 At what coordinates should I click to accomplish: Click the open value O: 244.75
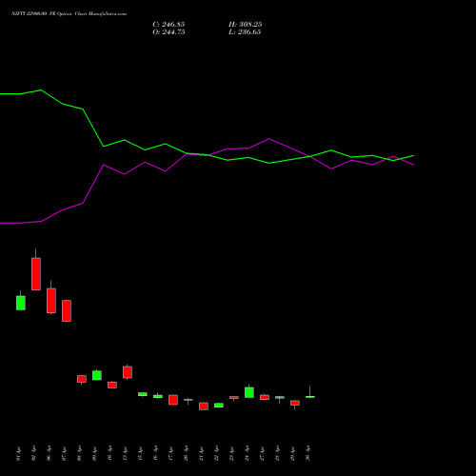[x=169, y=32]
